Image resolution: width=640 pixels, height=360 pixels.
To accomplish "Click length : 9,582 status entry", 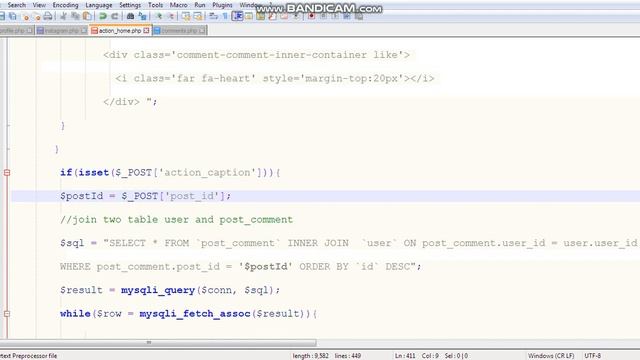I will tap(310, 356).
